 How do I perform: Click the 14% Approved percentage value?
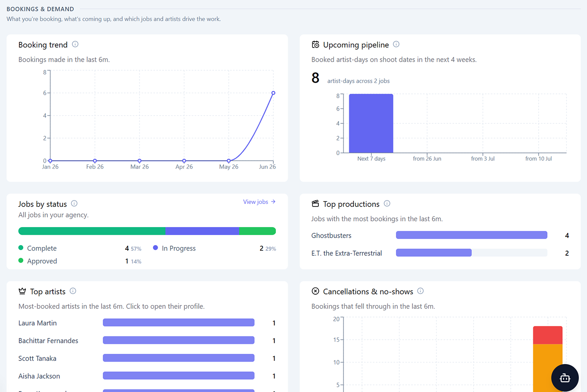coord(136,262)
